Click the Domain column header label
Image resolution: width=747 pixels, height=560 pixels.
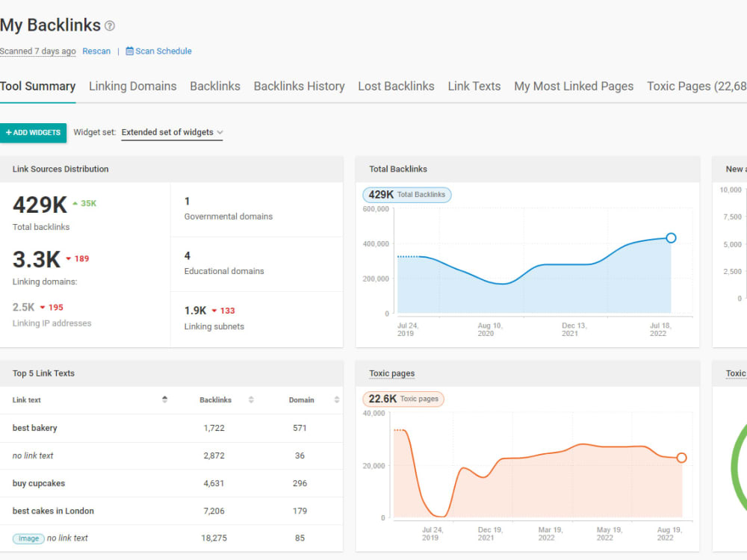[302, 400]
